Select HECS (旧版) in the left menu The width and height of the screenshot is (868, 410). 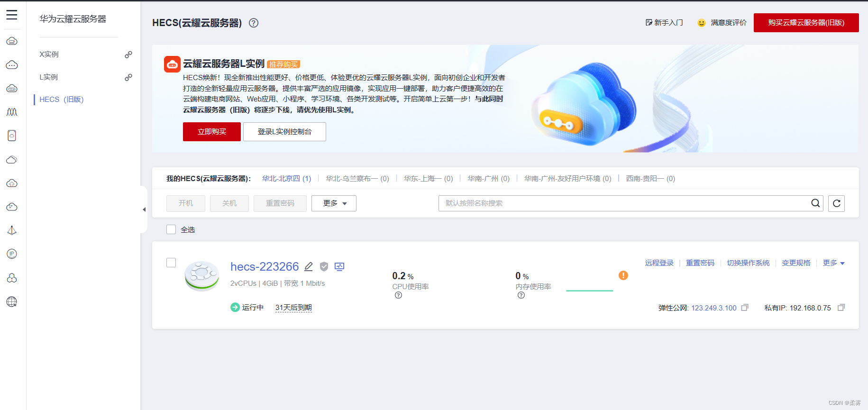click(x=62, y=100)
